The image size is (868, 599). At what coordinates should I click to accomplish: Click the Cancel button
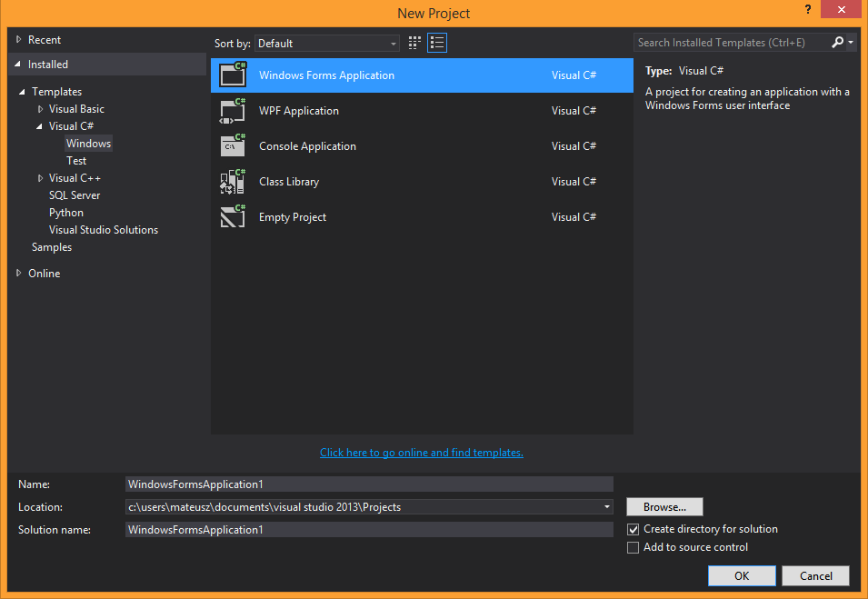816,575
